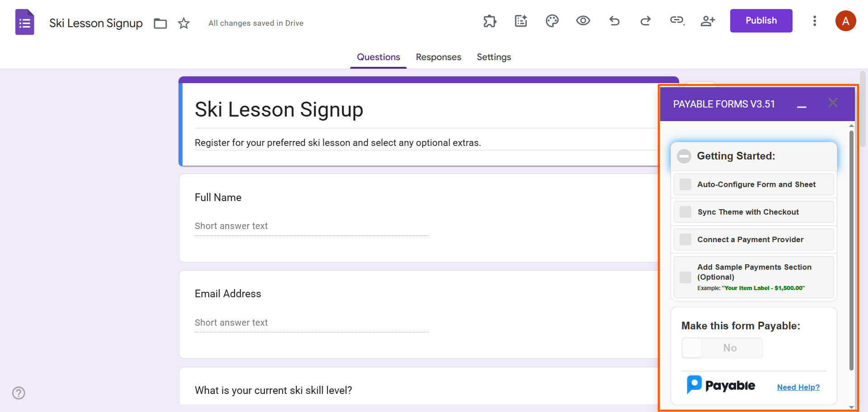
Task: Open help via the question mark icon
Action: pyautogui.click(x=19, y=393)
